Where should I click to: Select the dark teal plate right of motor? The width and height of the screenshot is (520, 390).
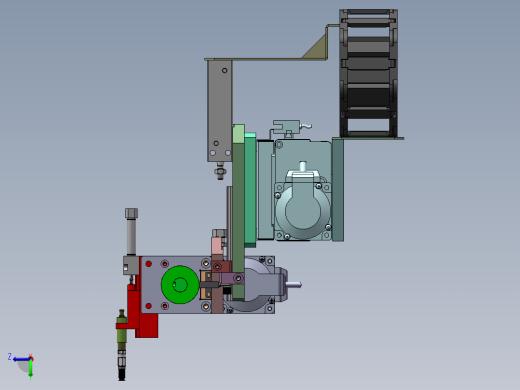pyautogui.click(x=338, y=190)
